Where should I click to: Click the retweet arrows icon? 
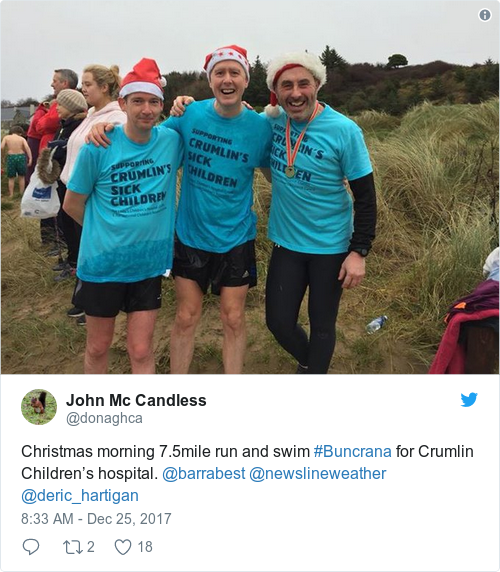pos(73,547)
